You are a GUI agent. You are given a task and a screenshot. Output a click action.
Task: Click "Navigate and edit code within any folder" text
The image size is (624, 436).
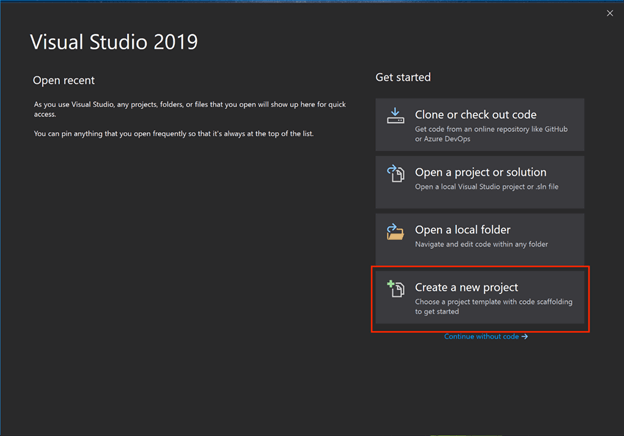(481, 244)
